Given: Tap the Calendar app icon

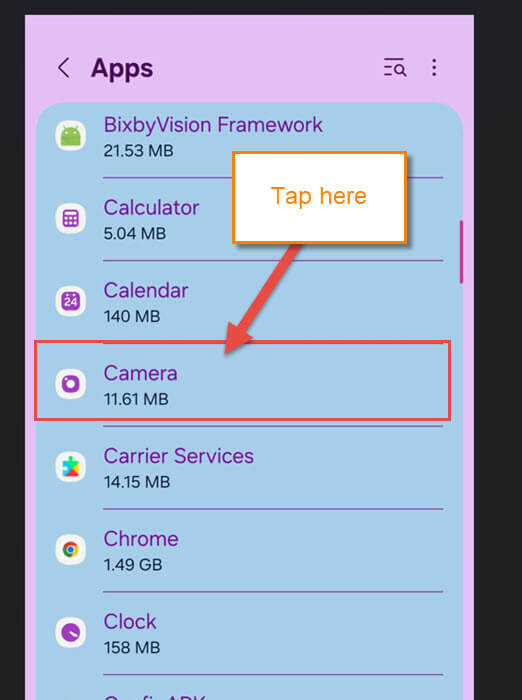Looking at the screenshot, I should [71, 301].
